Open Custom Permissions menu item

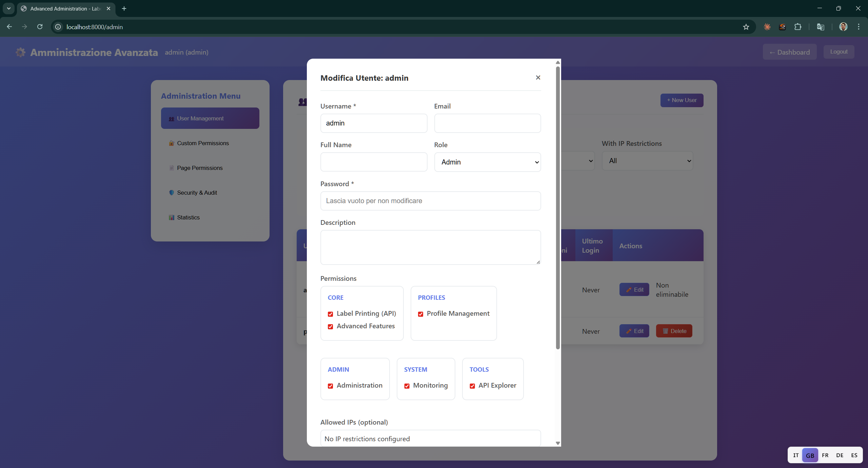pyautogui.click(x=210, y=143)
